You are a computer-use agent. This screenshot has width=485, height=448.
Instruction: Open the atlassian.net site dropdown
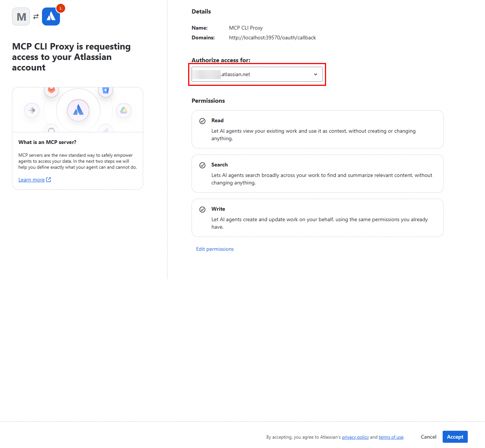pyautogui.click(x=257, y=74)
